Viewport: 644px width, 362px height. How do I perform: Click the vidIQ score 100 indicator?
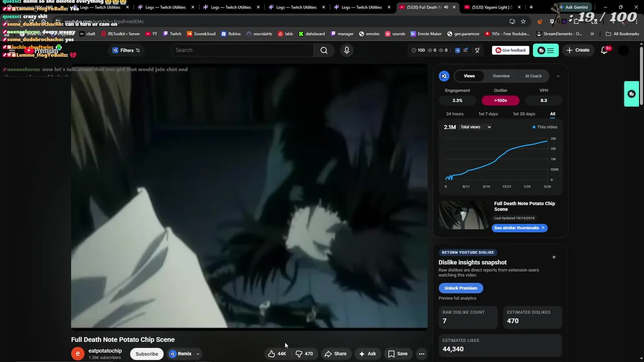click(x=418, y=50)
